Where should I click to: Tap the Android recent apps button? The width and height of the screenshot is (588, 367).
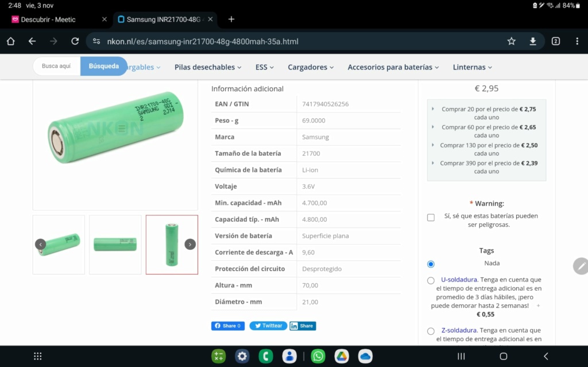click(x=461, y=356)
